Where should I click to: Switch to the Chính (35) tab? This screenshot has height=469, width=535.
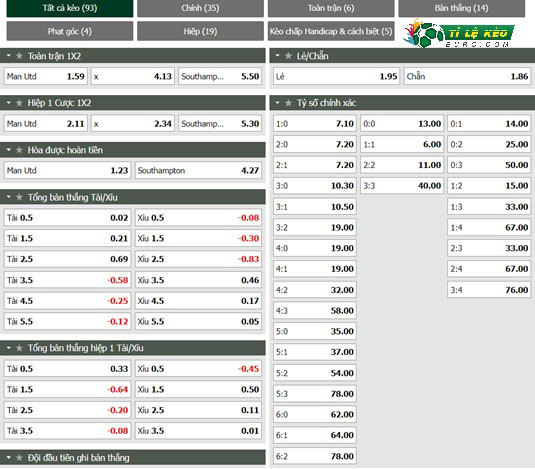click(200, 8)
